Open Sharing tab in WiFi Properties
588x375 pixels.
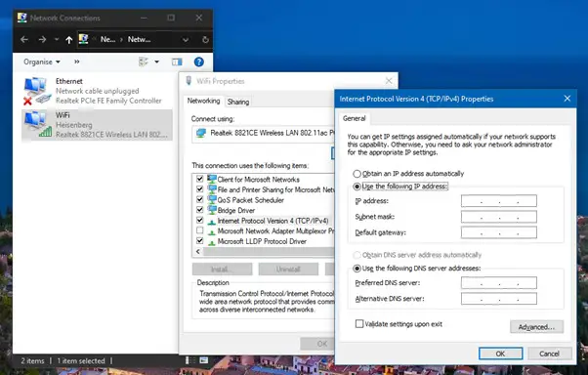(x=238, y=102)
